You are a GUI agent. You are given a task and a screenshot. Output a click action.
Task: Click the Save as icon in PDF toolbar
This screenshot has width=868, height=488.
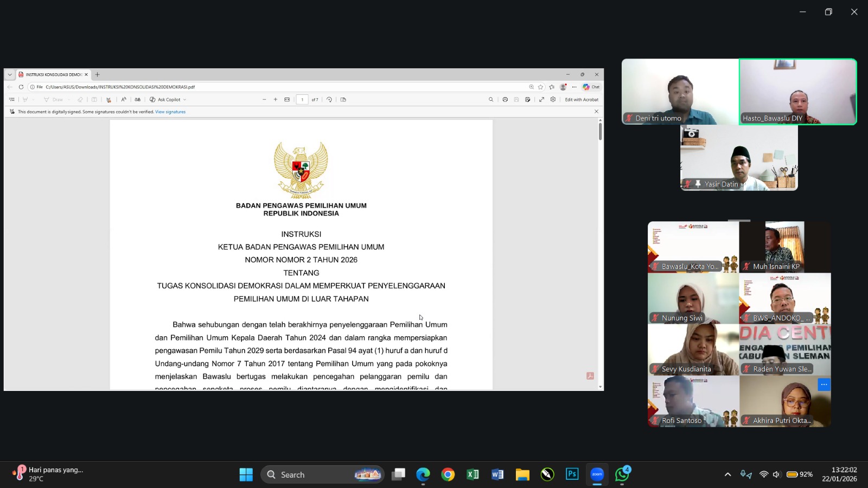527,100
